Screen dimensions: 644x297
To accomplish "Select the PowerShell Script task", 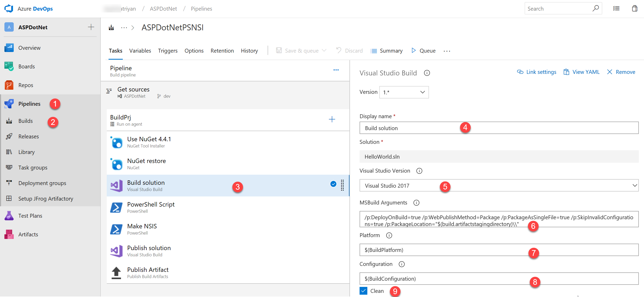I will tap(228, 207).
